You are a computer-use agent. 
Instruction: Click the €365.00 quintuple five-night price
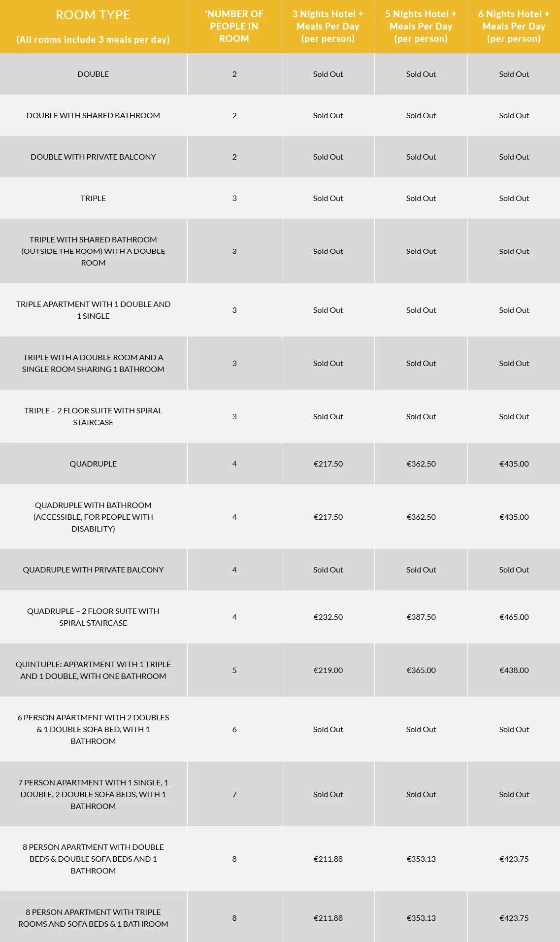(421, 670)
